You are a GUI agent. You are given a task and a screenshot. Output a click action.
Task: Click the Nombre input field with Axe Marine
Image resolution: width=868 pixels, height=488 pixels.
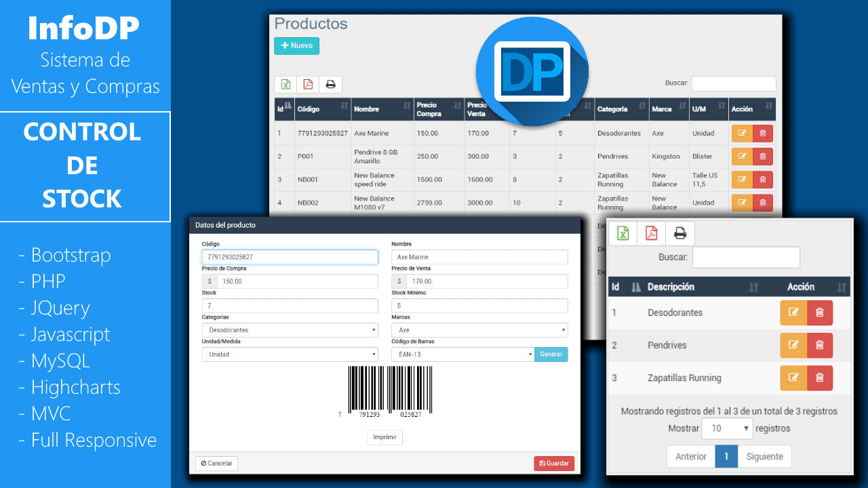click(x=479, y=257)
